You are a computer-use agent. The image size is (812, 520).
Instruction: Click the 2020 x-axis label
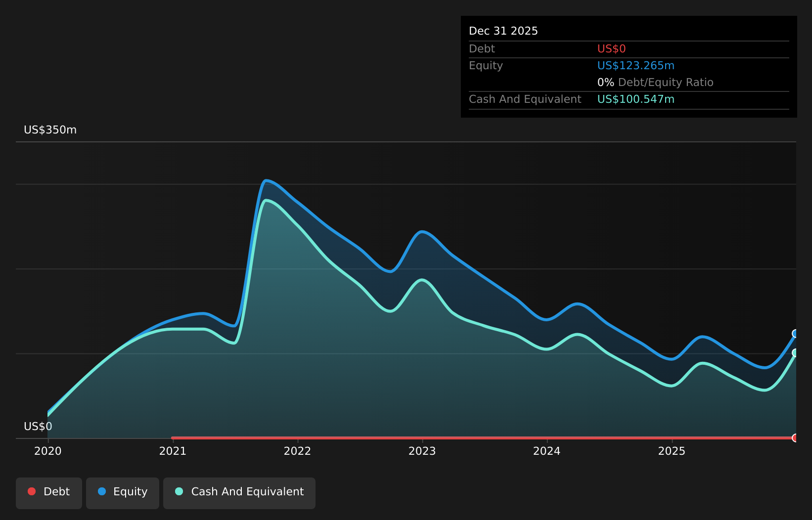(48, 451)
